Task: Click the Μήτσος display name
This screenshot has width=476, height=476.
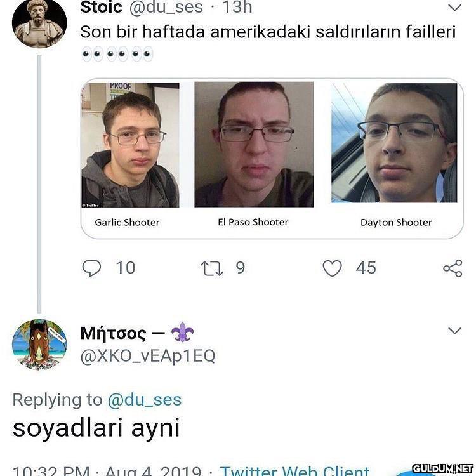Action: [113, 333]
